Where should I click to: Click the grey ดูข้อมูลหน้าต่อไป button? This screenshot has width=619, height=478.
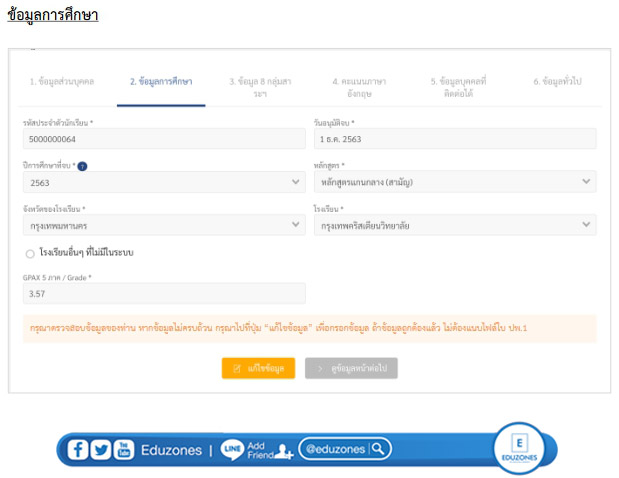click(x=351, y=368)
